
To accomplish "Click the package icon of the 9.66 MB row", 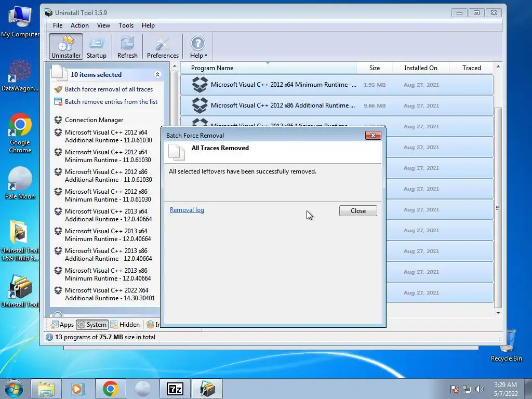I will (x=199, y=105).
